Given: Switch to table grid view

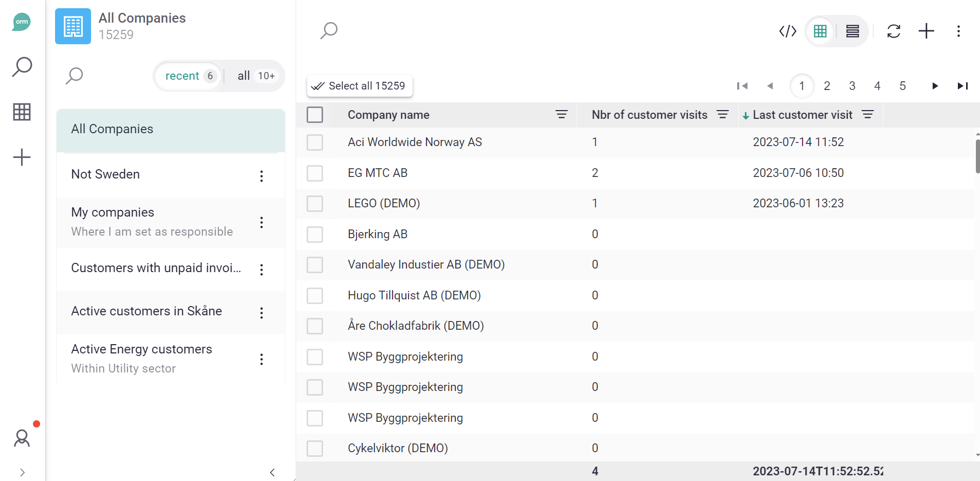Looking at the screenshot, I should click(x=820, y=31).
